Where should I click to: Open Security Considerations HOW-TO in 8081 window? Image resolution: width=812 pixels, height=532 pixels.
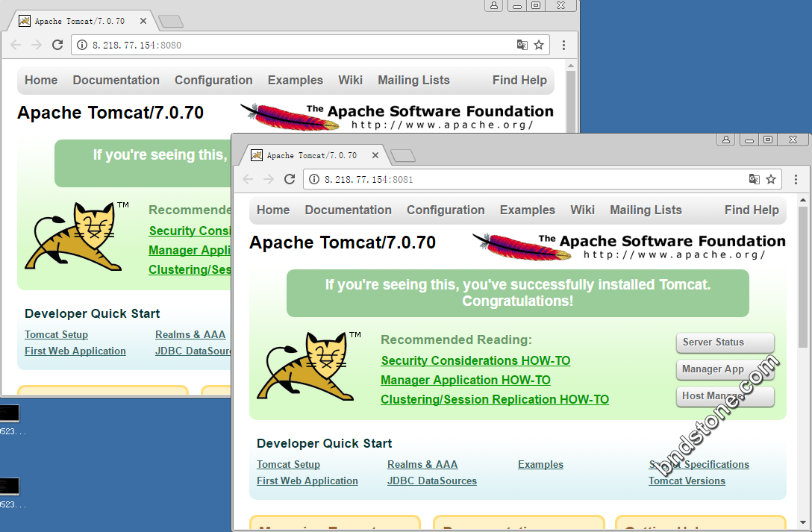click(475, 360)
